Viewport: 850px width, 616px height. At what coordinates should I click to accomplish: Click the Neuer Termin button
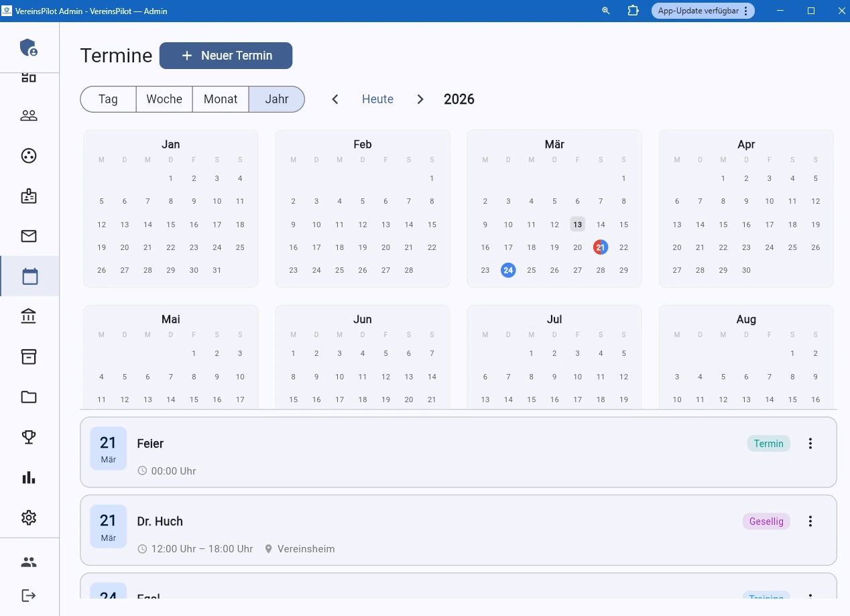[x=226, y=56]
